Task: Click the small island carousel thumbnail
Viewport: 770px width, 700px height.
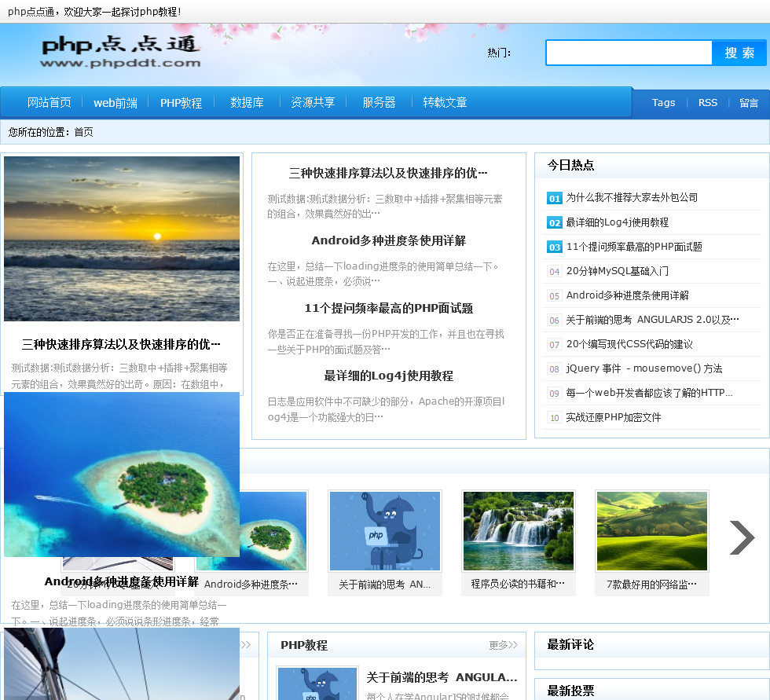Action: pyautogui.click(x=273, y=530)
